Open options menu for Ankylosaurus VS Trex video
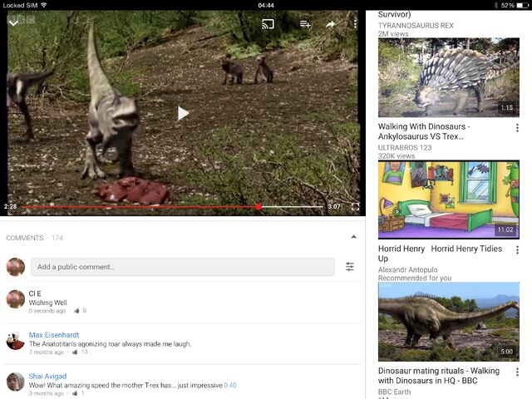Screen dimensions: 532x399 (x=517, y=128)
